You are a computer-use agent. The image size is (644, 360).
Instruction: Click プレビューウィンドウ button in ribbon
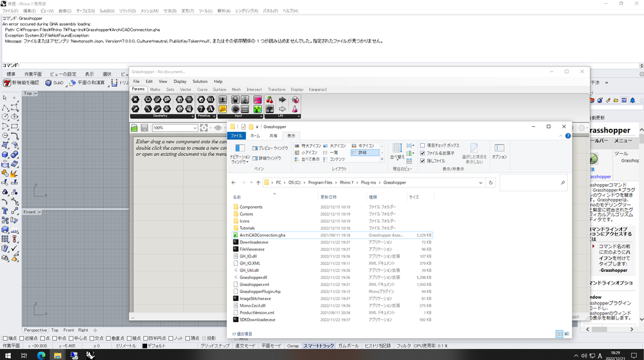270,148
